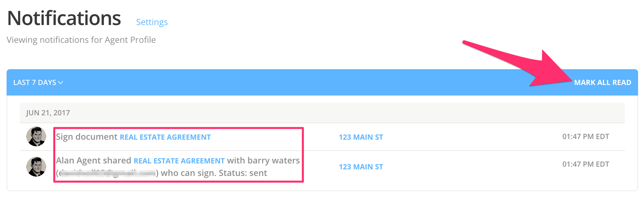Click the 01:47 PM EDT timestamp on first notification
The height and width of the screenshot is (199, 644).
point(586,136)
